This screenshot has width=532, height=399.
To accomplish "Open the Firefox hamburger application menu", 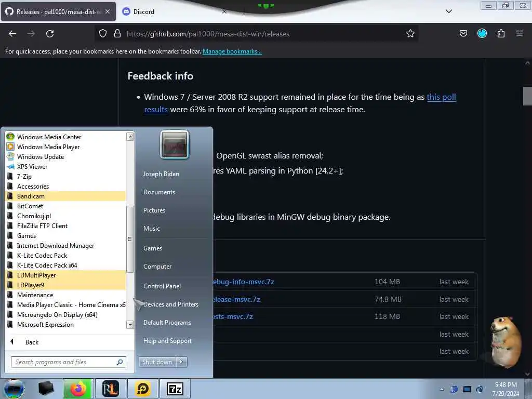I will click(520, 34).
